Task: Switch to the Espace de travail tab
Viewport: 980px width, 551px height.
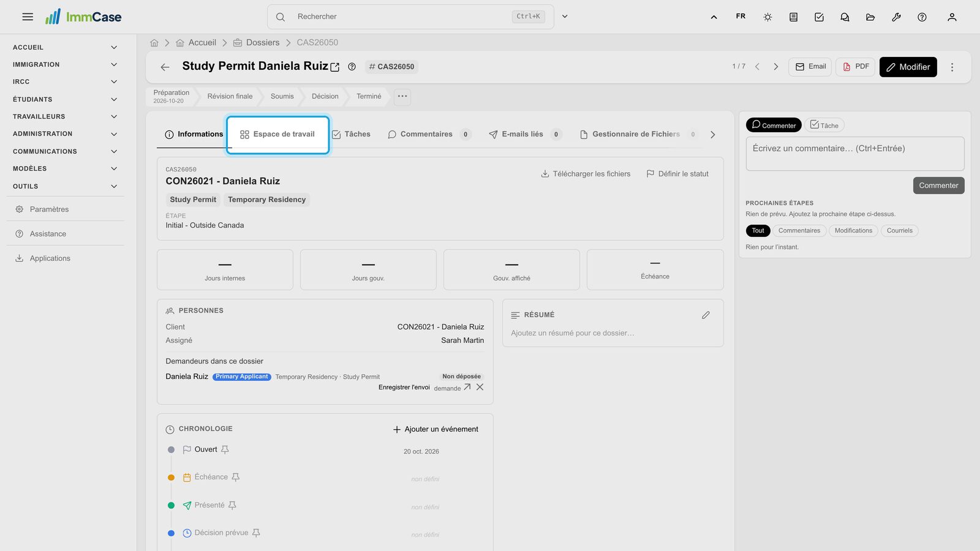Action: point(278,135)
